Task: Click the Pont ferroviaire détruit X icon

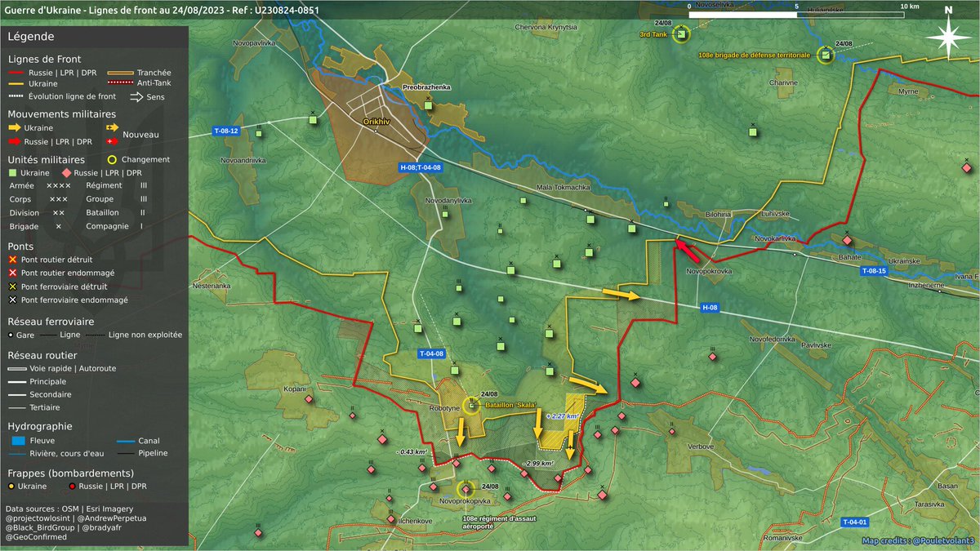Action: [13, 287]
